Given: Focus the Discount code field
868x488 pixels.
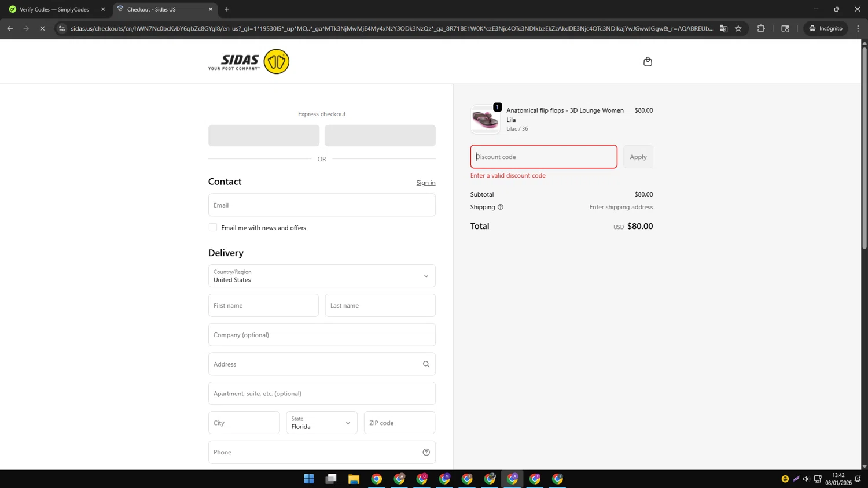Looking at the screenshot, I should pos(544,157).
